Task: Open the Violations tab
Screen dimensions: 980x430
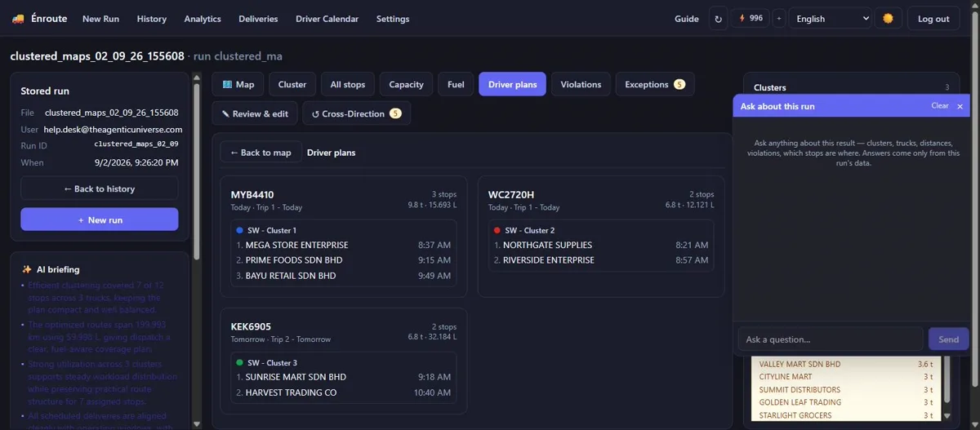Action: pos(581,84)
